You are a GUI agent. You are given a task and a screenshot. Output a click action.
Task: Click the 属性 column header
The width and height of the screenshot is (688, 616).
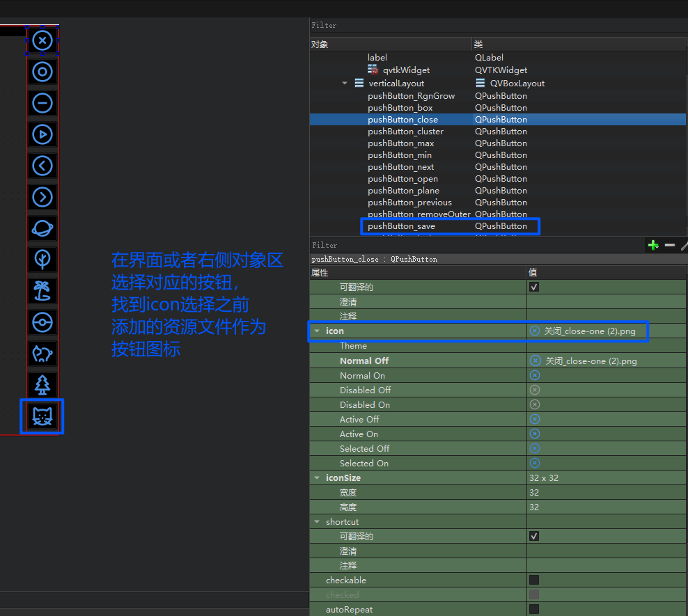tap(418, 273)
